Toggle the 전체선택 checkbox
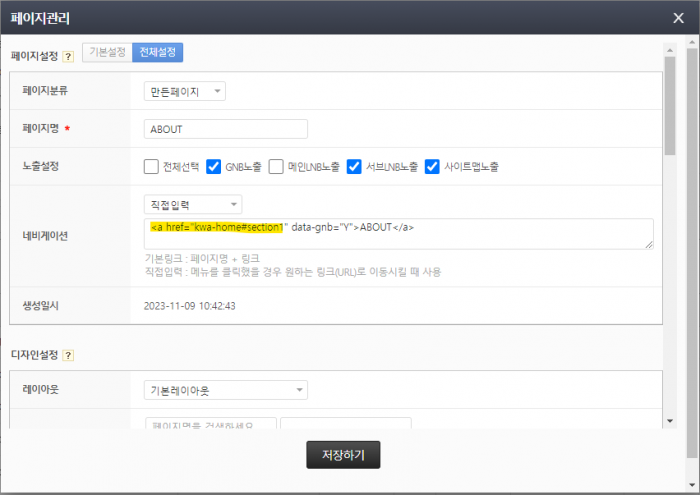The height and width of the screenshot is (495, 700). tap(151, 166)
